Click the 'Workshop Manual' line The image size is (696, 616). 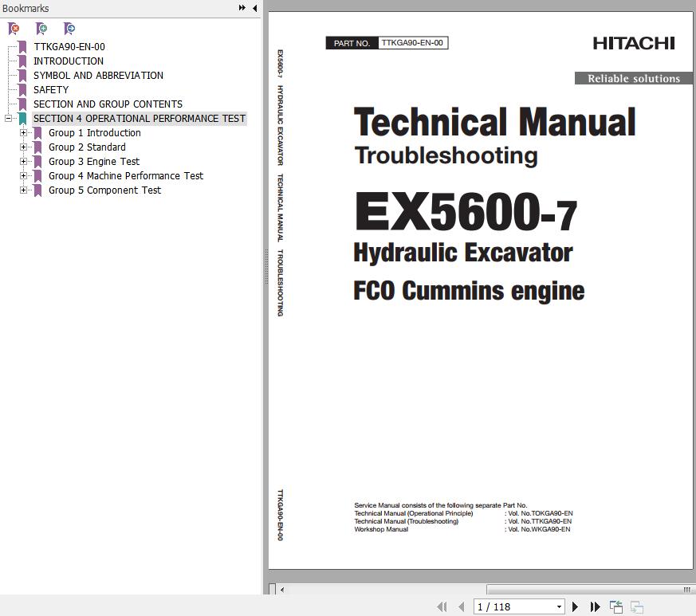(381, 529)
